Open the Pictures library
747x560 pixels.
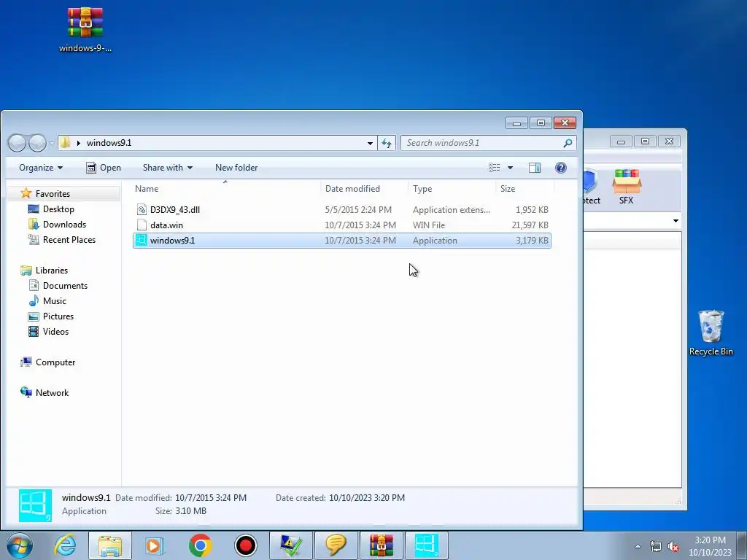tap(58, 316)
